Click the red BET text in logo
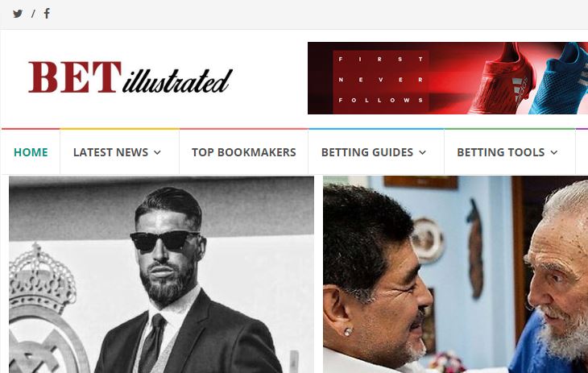This screenshot has width=588, height=373. 75,77
